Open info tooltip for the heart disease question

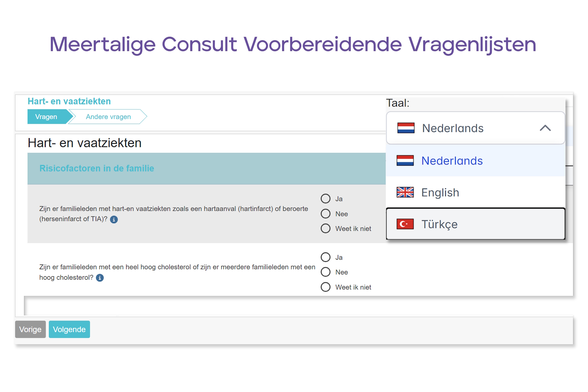[114, 219]
